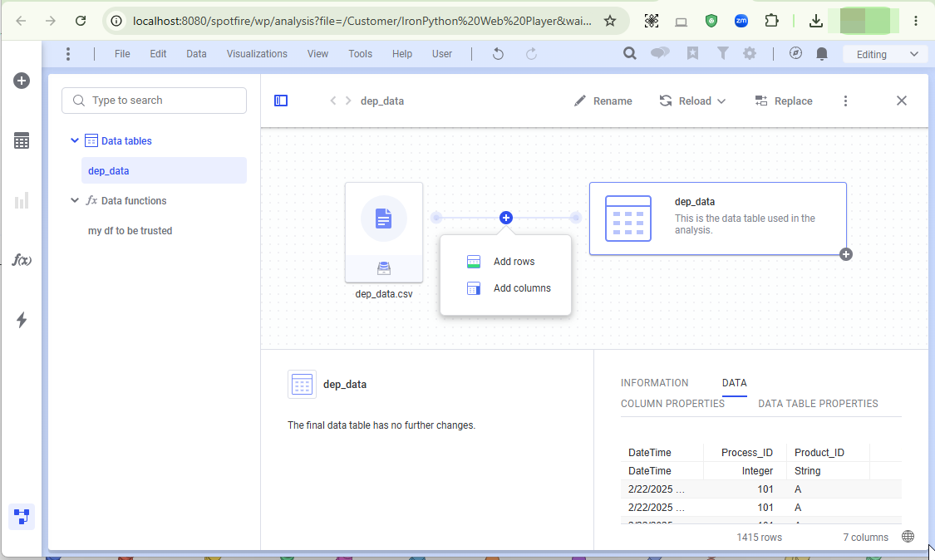Open the Editing mode dropdown
The width and height of the screenshot is (935, 560).
pos(885,54)
